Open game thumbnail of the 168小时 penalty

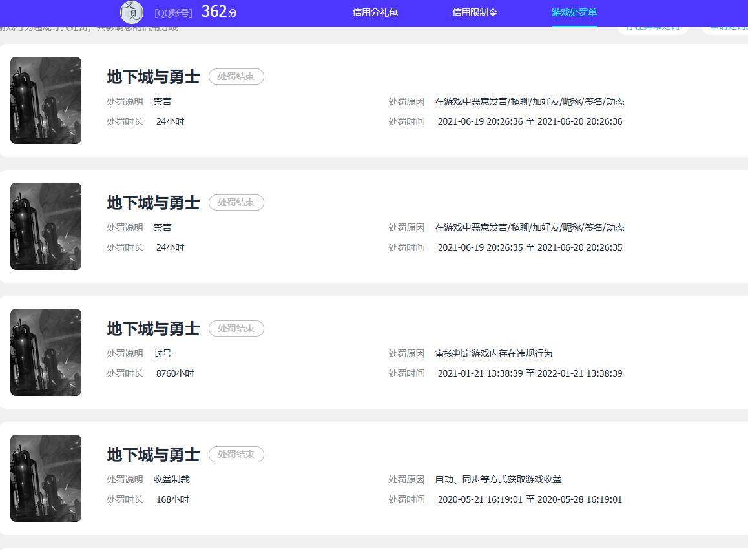click(x=46, y=478)
